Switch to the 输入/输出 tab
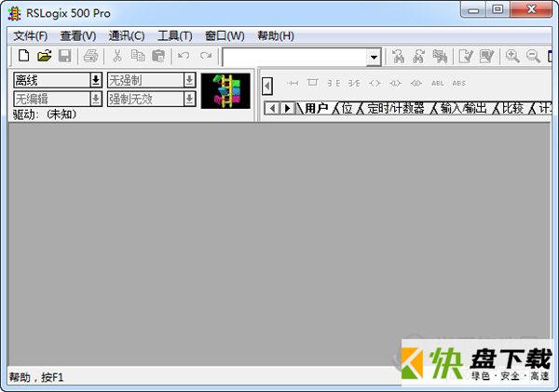This screenshot has width=559, height=392. (463, 108)
